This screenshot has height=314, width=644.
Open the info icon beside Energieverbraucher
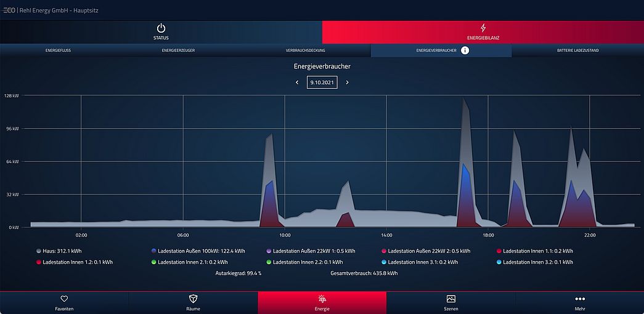(x=465, y=50)
